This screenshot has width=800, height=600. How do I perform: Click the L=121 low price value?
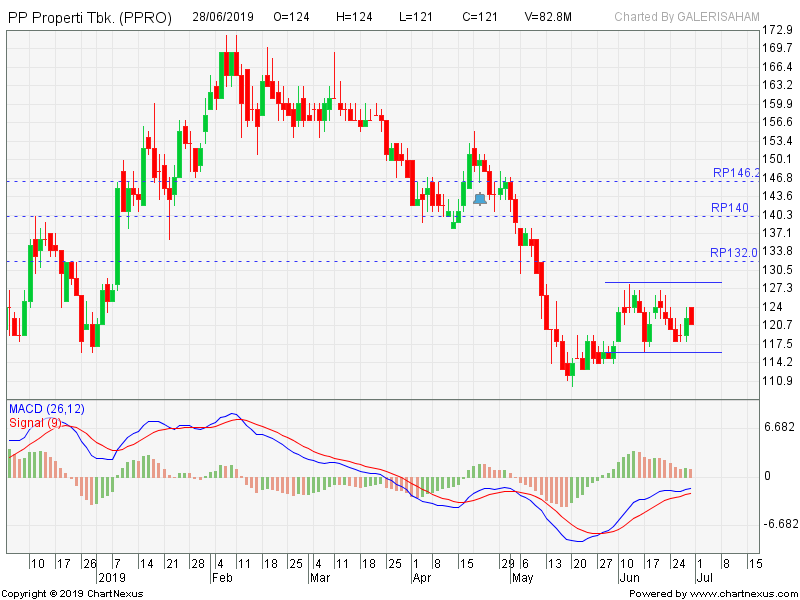click(x=412, y=18)
